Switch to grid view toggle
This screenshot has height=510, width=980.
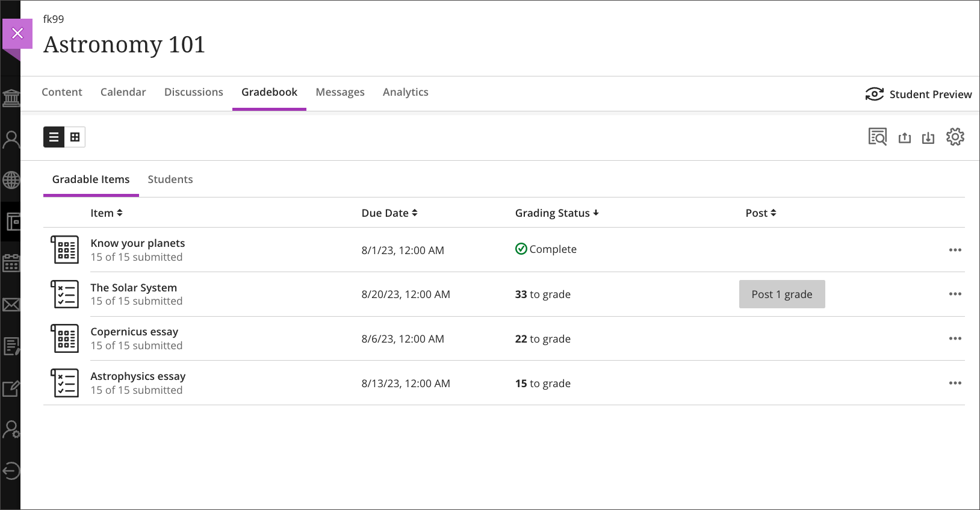[75, 137]
